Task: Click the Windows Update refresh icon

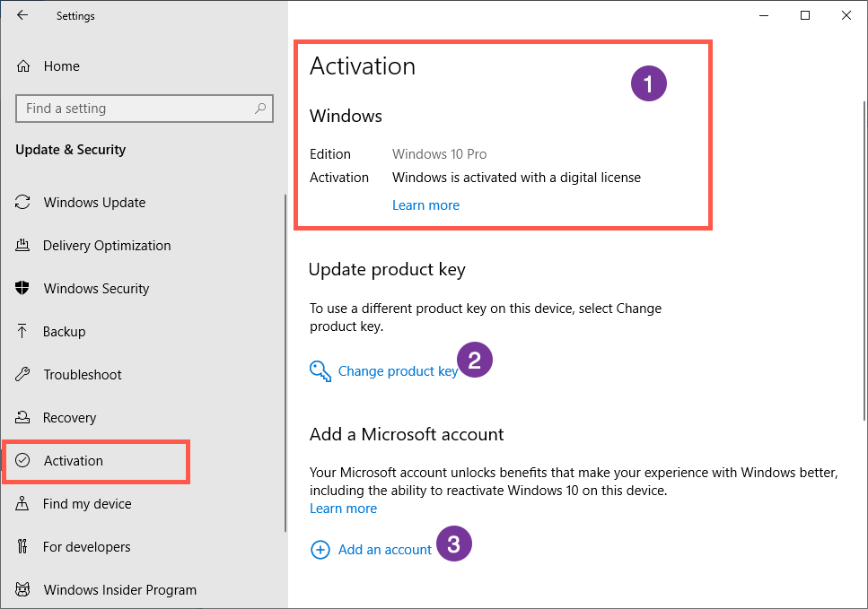Action: (x=24, y=203)
